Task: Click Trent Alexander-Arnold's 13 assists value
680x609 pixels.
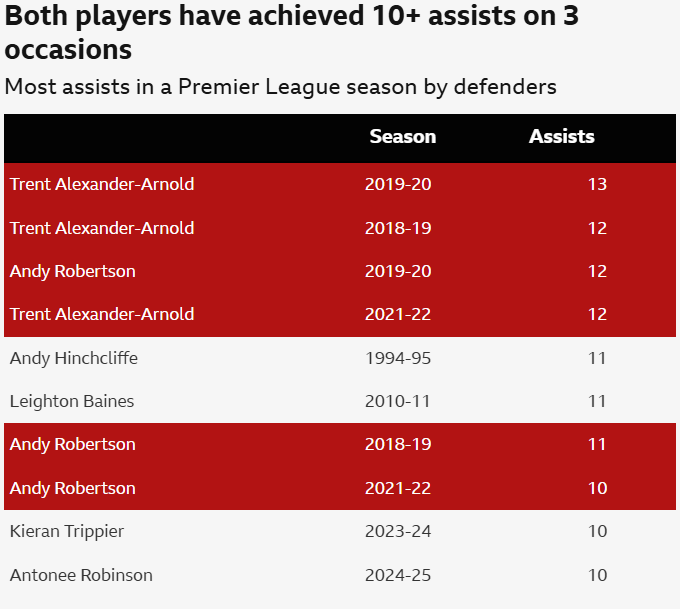Action: (597, 184)
